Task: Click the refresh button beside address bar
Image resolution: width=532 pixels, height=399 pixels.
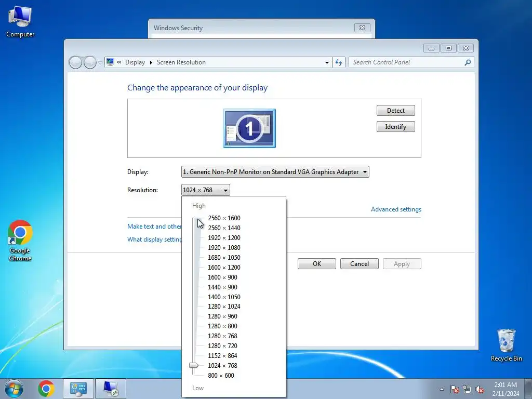Action: click(x=339, y=62)
